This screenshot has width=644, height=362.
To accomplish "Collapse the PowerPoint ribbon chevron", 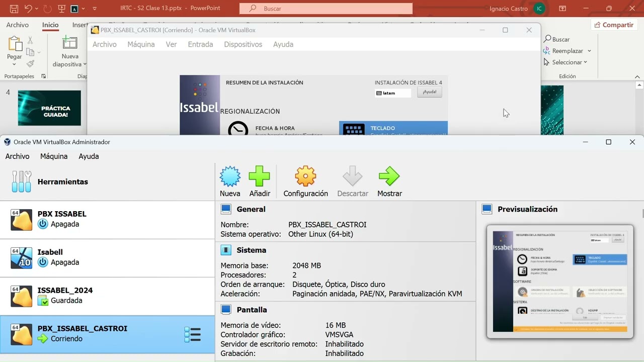I will (638, 76).
